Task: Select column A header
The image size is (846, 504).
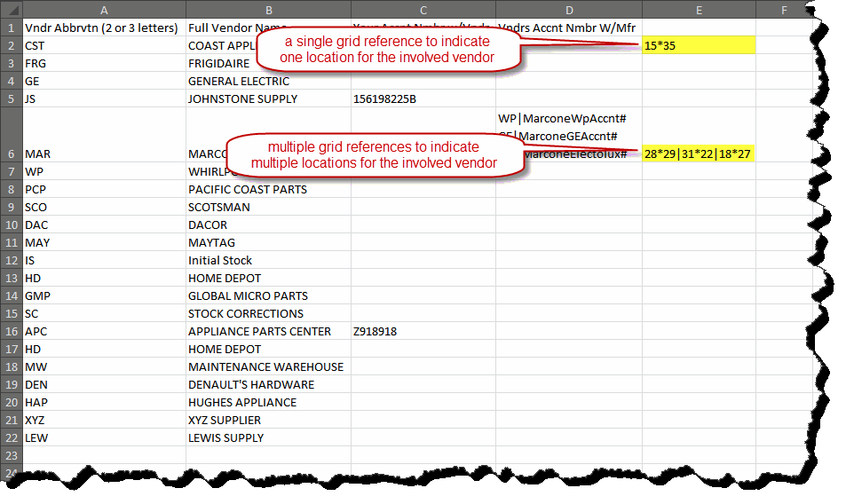Action: tap(104, 10)
